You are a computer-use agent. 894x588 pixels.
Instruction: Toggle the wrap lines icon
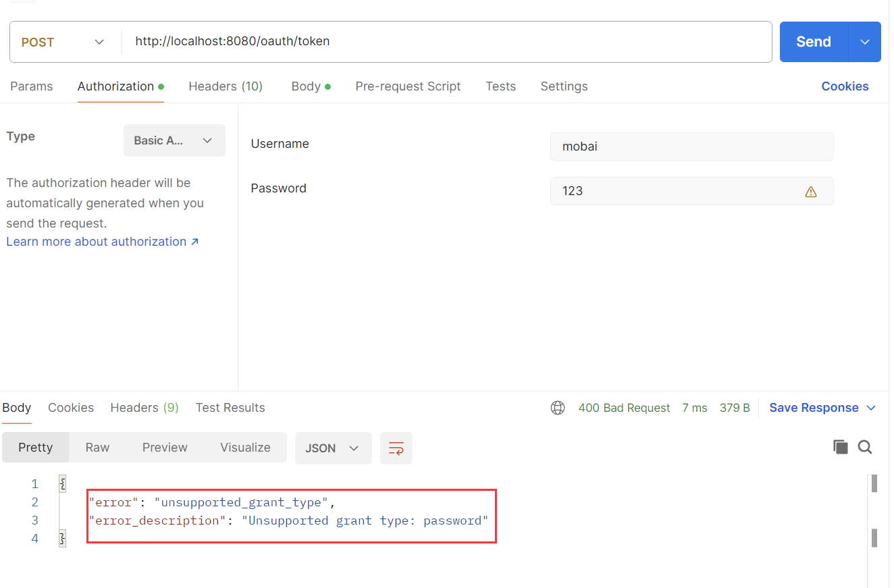point(396,448)
